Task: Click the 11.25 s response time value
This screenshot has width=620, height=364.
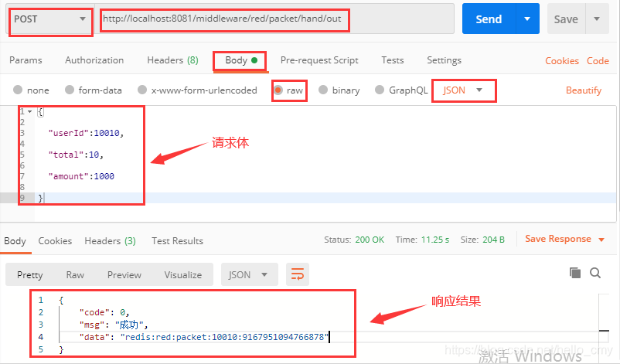Action: 435,240
